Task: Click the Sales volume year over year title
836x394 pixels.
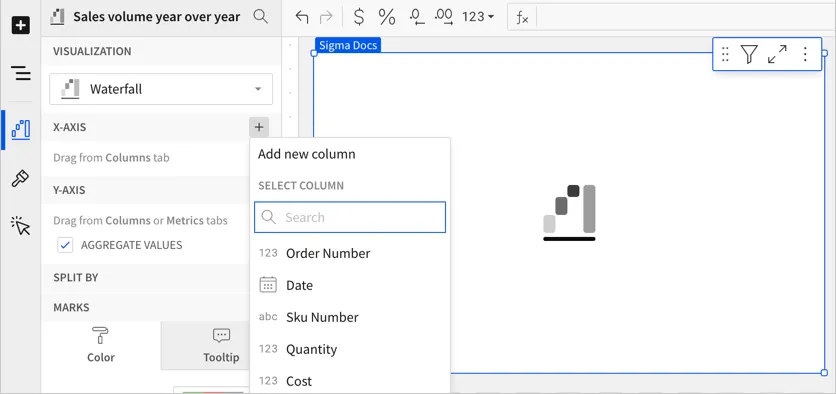Action: (157, 17)
